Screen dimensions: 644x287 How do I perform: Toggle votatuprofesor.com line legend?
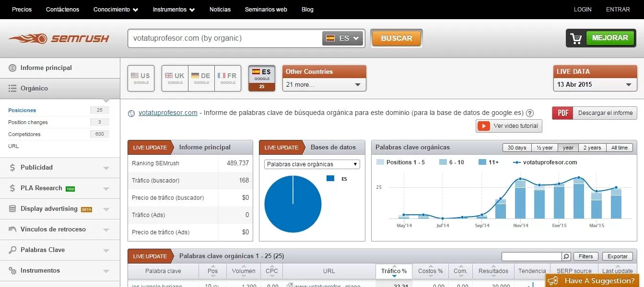(x=545, y=162)
